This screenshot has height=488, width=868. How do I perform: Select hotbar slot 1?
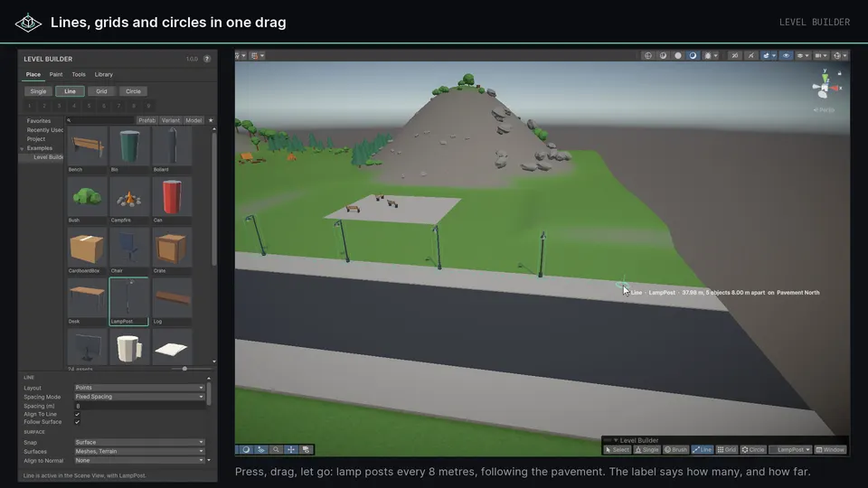[x=29, y=106]
